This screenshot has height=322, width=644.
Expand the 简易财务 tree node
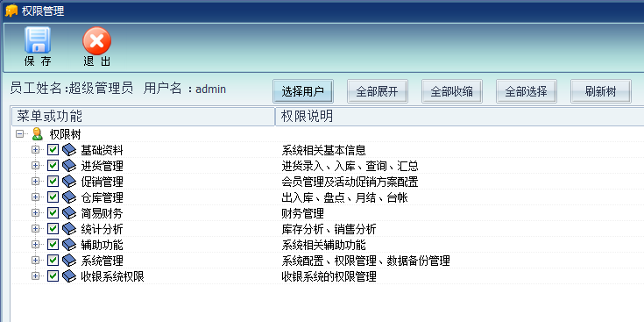tap(35, 213)
